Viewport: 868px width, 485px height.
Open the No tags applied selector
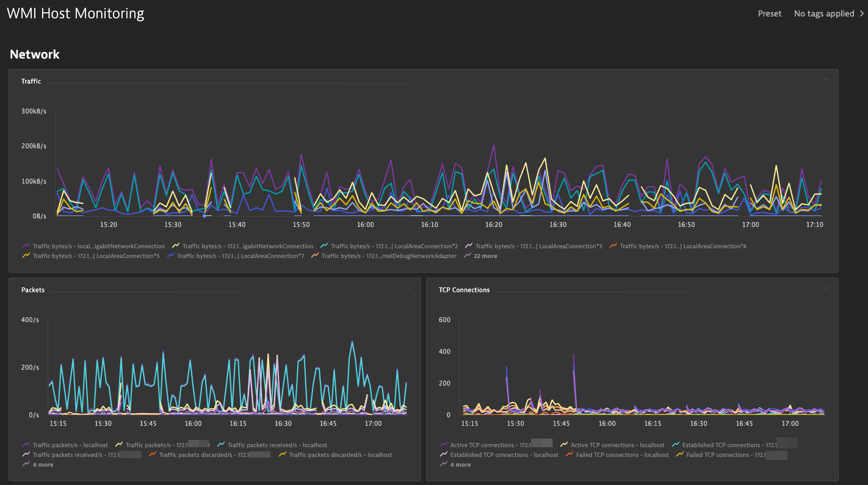pyautogui.click(x=829, y=13)
